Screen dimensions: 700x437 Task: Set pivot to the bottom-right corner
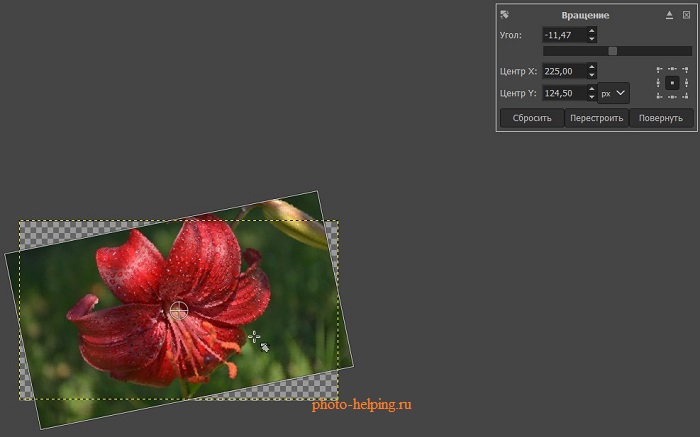tap(685, 96)
